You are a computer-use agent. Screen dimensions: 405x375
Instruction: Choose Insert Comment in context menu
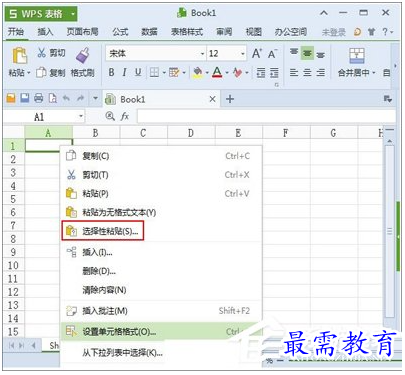tap(161, 311)
